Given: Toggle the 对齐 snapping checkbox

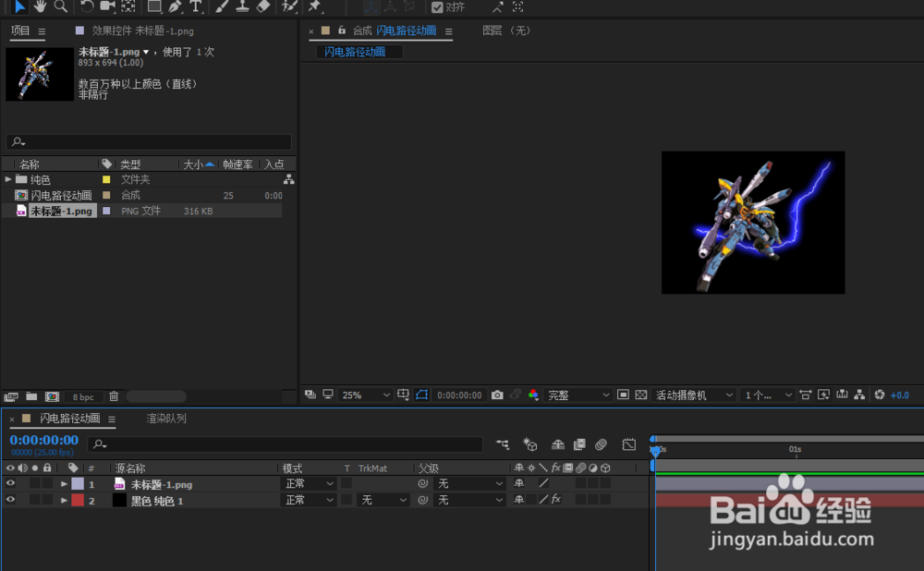Looking at the screenshot, I should coord(437,7).
